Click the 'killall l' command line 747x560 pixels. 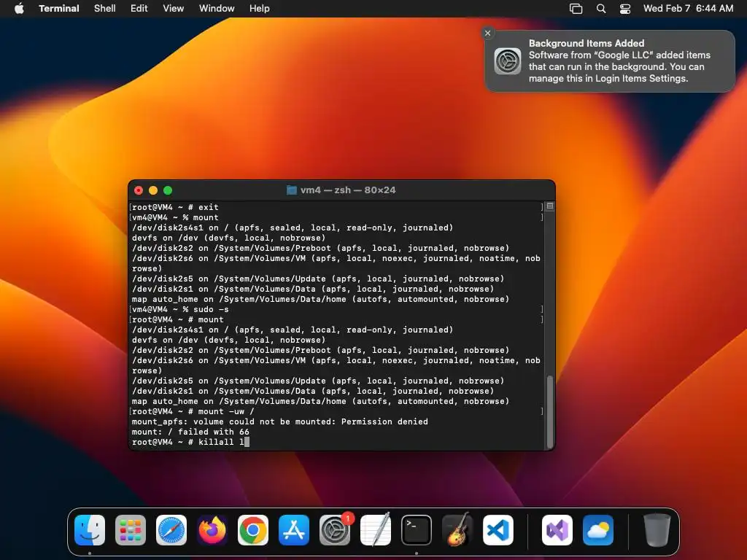coord(189,442)
